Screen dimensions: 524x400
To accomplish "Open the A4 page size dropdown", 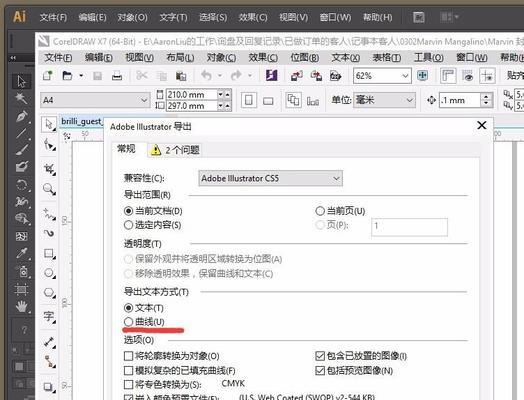I will click(x=95, y=100).
